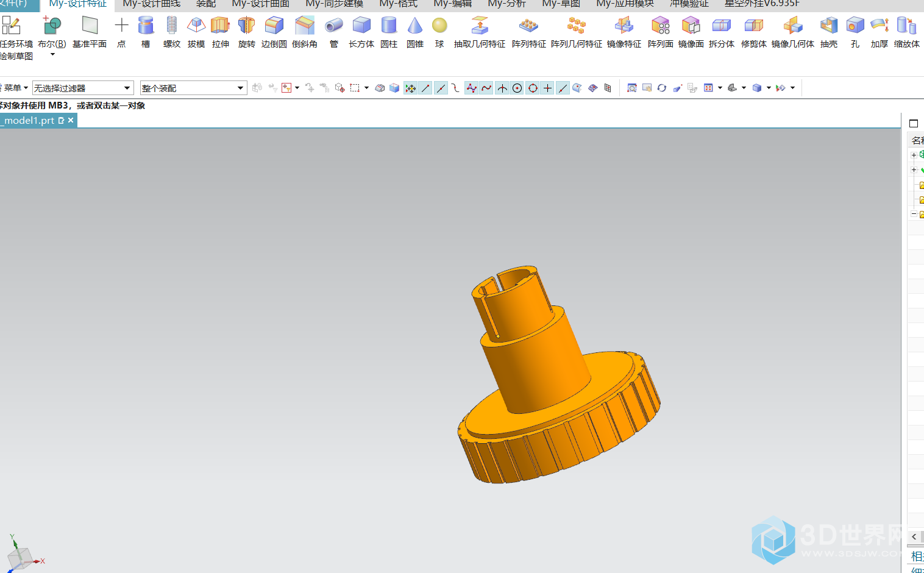This screenshot has width=924, height=573.
Task: Select the 镜像特征 mirror feature tool
Action: [624, 32]
